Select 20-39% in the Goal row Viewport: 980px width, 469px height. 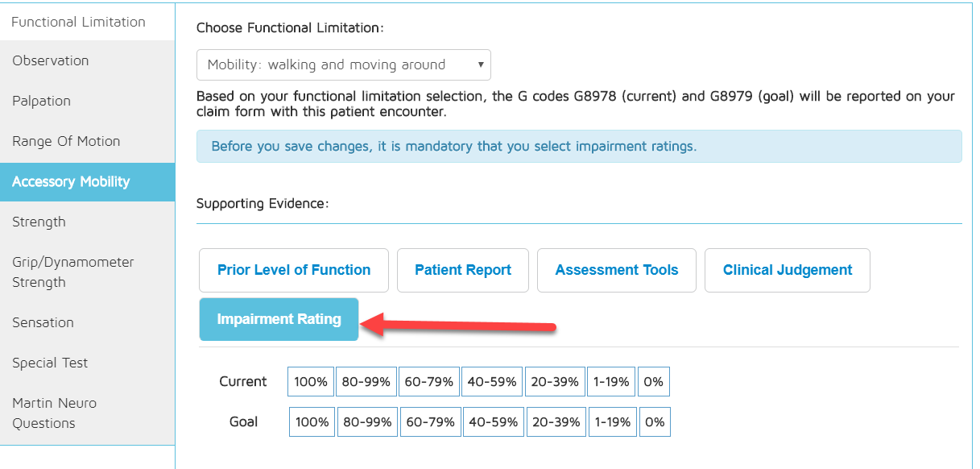pos(556,421)
